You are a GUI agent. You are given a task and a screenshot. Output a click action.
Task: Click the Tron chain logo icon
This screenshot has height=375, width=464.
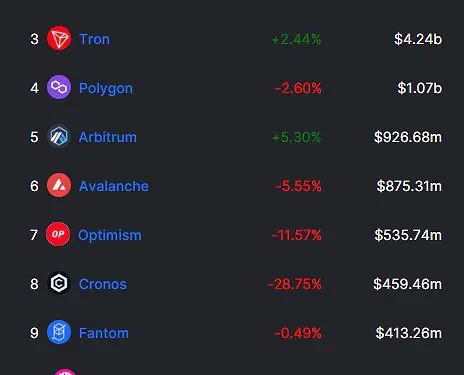tap(59, 38)
